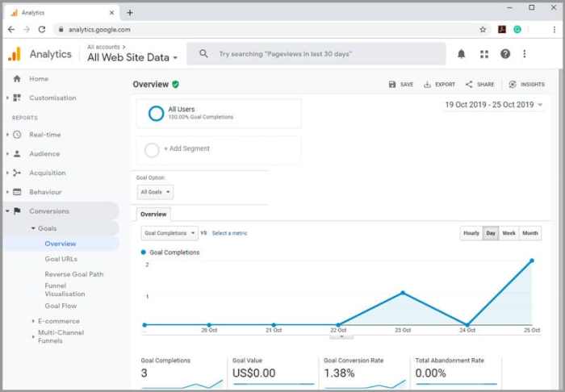Share the report with SHARE
This screenshot has height=392, width=565.
(x=479, y=84)
